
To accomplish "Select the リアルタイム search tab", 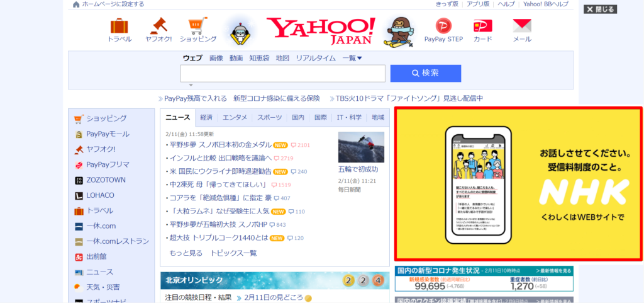I will coord(316,59).
